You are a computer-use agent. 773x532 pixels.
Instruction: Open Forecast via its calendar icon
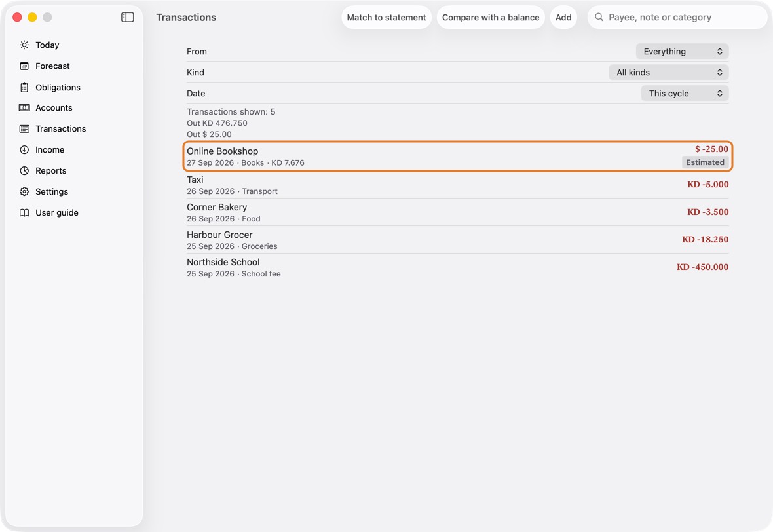[24, 66]
